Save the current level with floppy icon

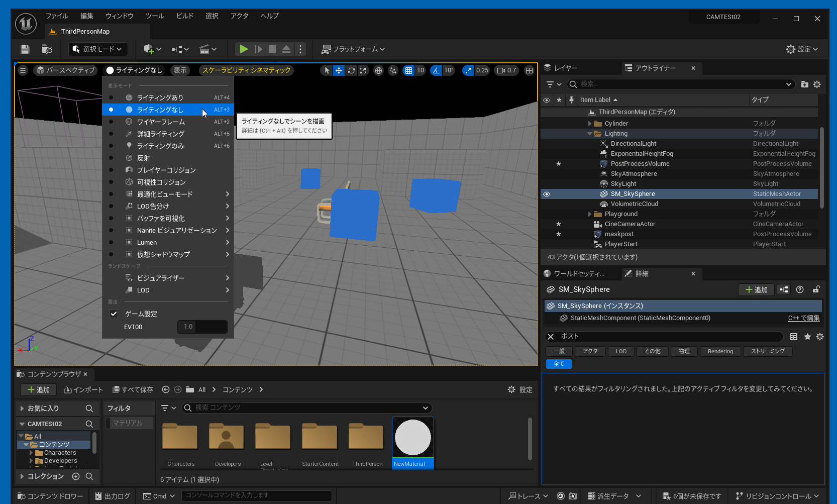tap(25, 49)
